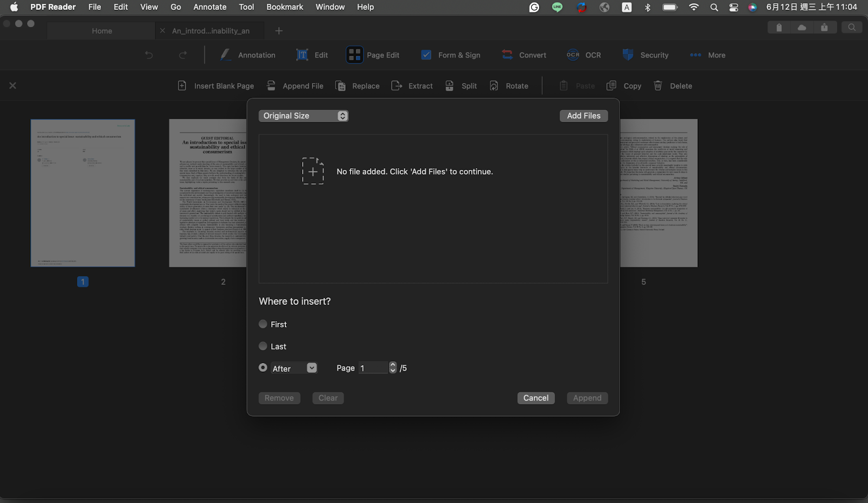Select page 5 thumbnail
The width and height of the screenshot is (868, 503).
(659, 193)
